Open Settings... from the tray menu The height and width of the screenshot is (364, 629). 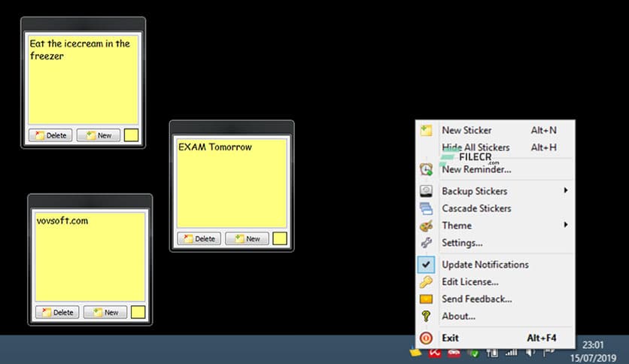tap(495, 243)
